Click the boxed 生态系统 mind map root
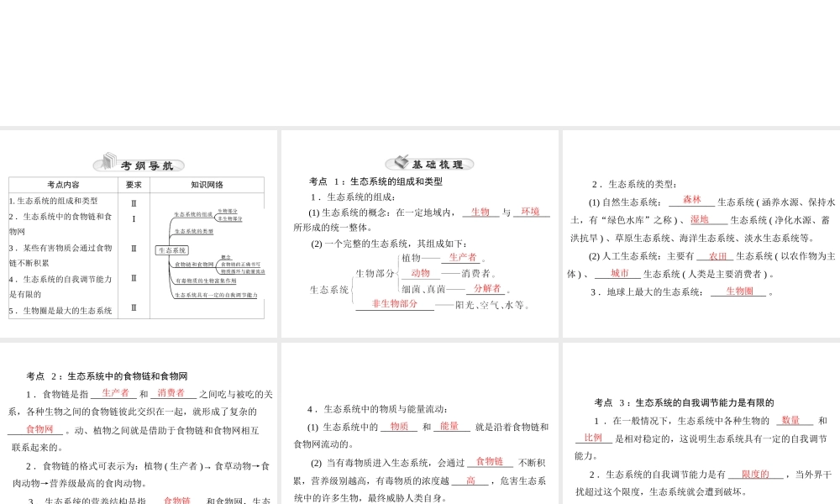 [172, 250]
